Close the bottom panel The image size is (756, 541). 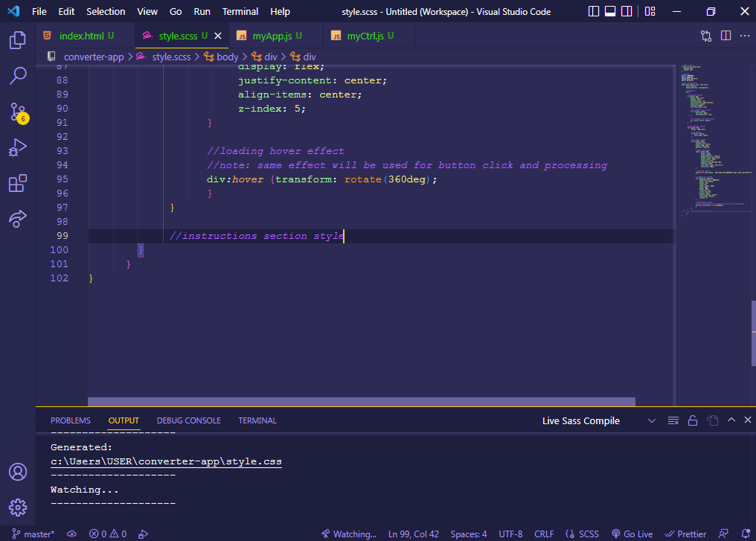[x=748, y=420]
